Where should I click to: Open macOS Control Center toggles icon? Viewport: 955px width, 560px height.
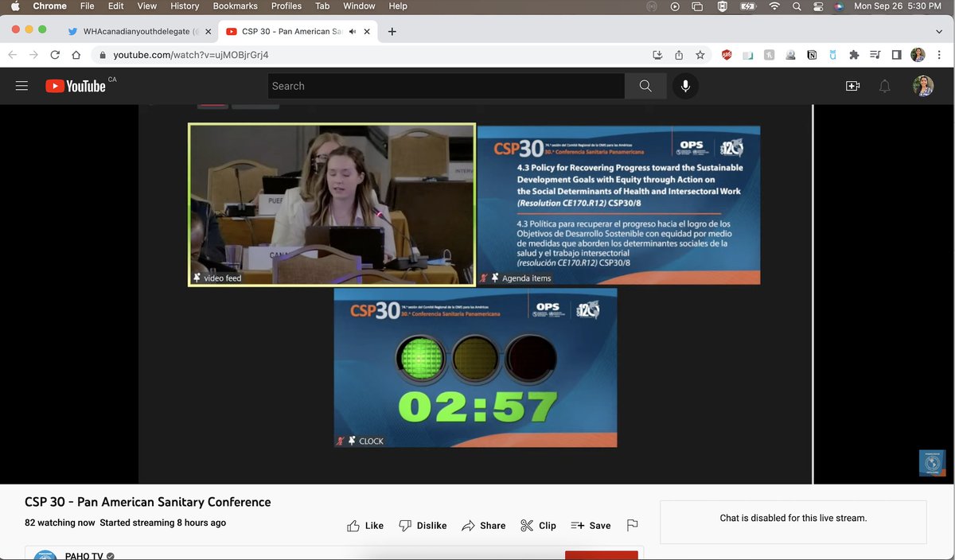pos(818,6)
